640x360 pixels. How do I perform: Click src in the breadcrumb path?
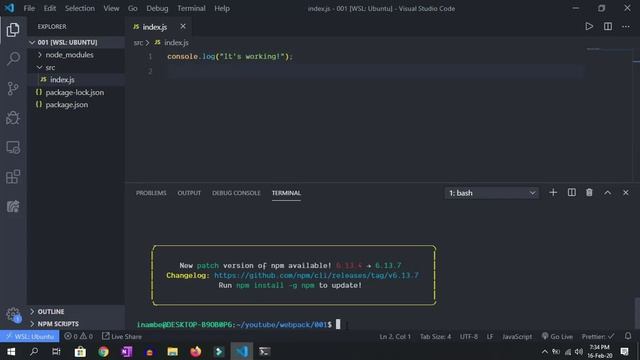point(138,42)
